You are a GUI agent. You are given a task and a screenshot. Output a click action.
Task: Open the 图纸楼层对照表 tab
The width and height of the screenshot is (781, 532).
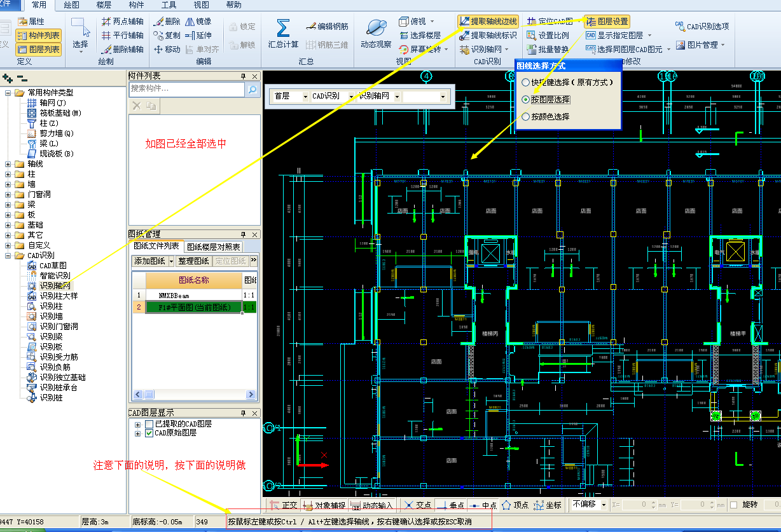pos(214,247)
